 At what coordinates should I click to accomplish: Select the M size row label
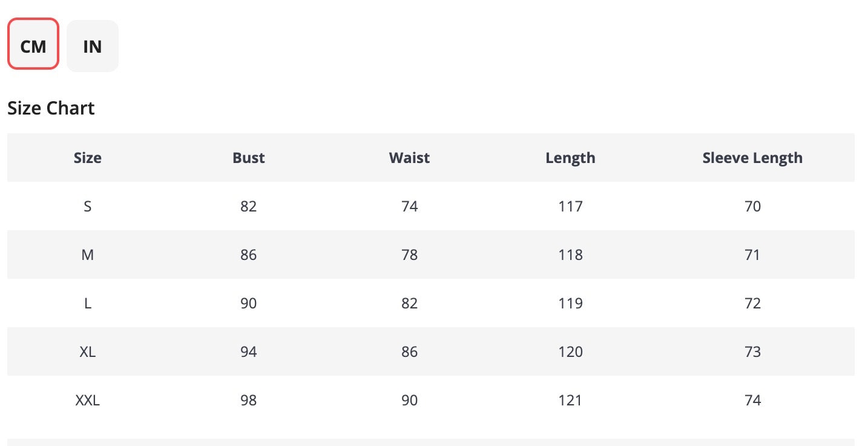88,255
